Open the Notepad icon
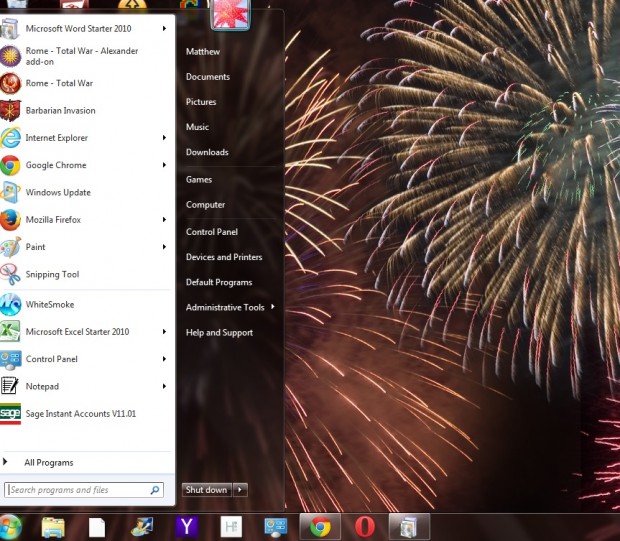Screen dimensions: 620x541 [x=10, y=386]
